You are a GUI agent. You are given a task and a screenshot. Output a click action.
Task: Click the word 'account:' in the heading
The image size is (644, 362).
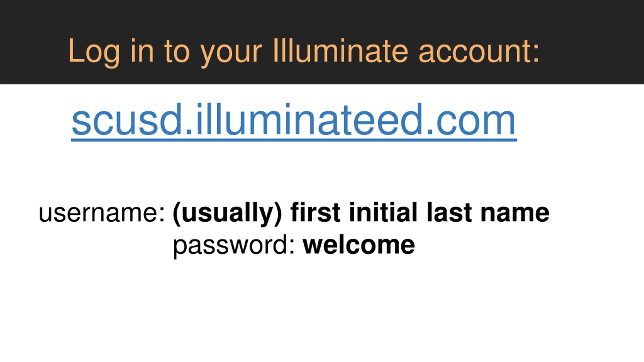[479, 52]
